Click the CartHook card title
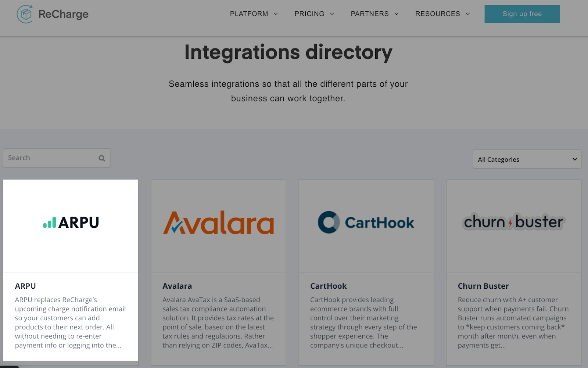Image resolution: width=588 pixels, height=368 pixels. (329, 286)
